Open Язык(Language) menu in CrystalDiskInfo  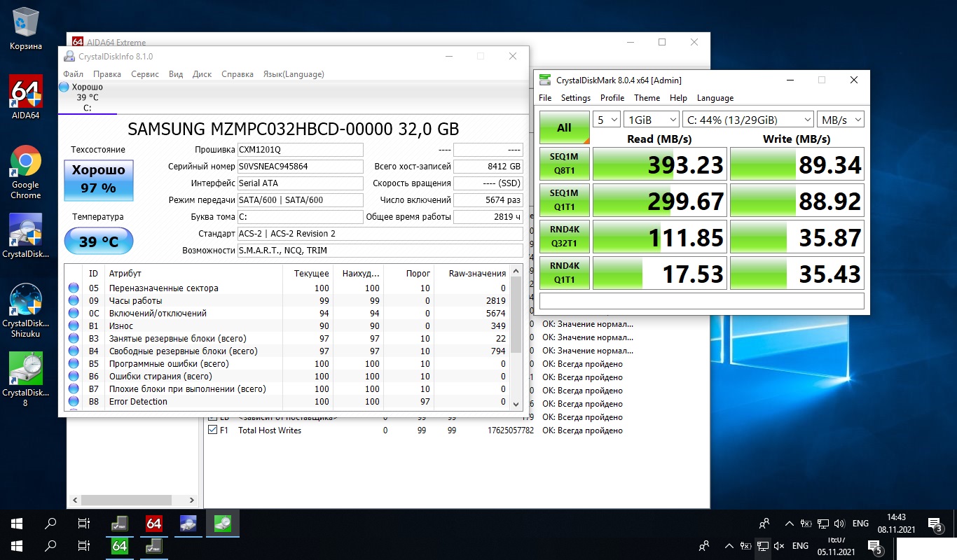294,74
